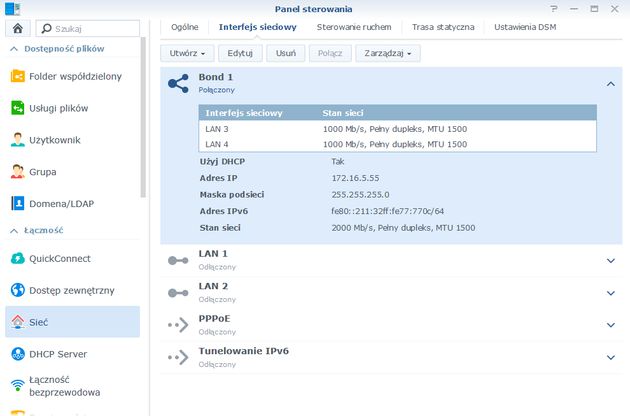
Task: Click the IP address 172.16.5.55
Action: (355, 178)
